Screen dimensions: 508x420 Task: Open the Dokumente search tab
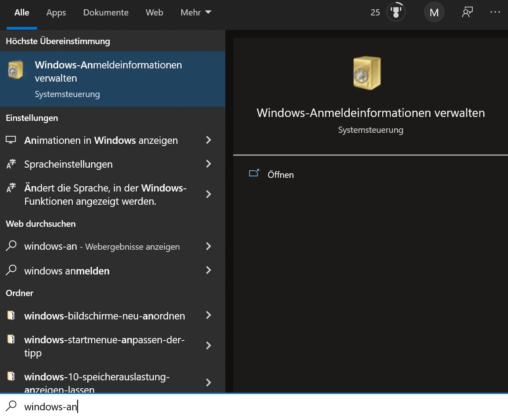tap(106, 12)
